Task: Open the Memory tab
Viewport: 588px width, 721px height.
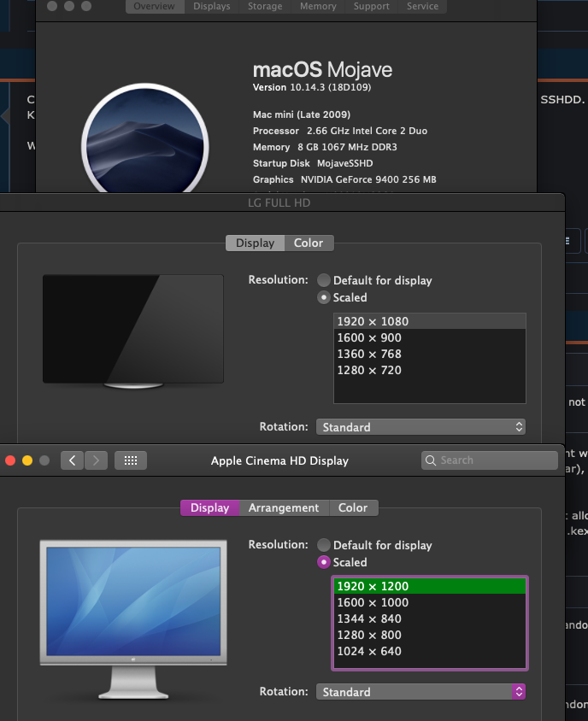Action: (318, 7)
